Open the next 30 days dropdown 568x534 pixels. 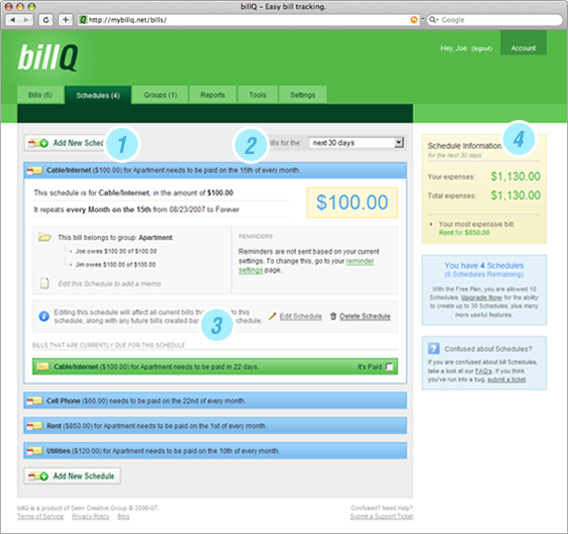point(356,143)
